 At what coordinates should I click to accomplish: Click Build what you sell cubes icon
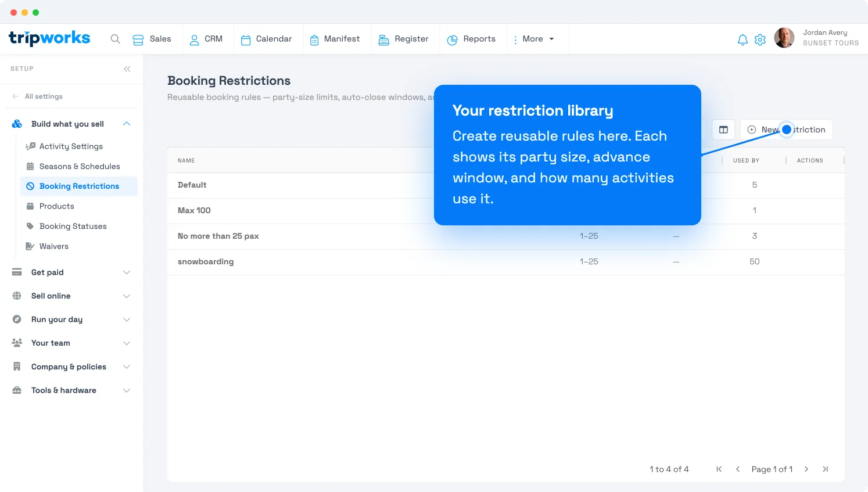point(17,124)
